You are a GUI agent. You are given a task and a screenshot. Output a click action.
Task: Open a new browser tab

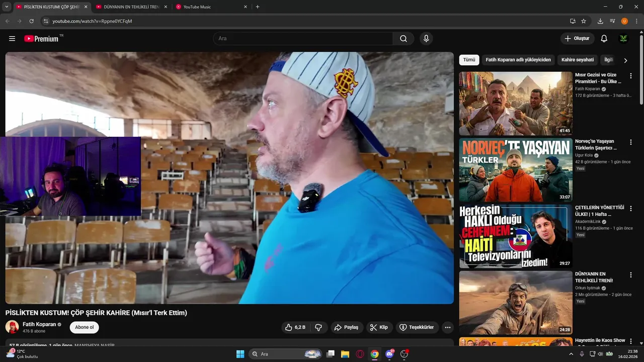(258, 7)
